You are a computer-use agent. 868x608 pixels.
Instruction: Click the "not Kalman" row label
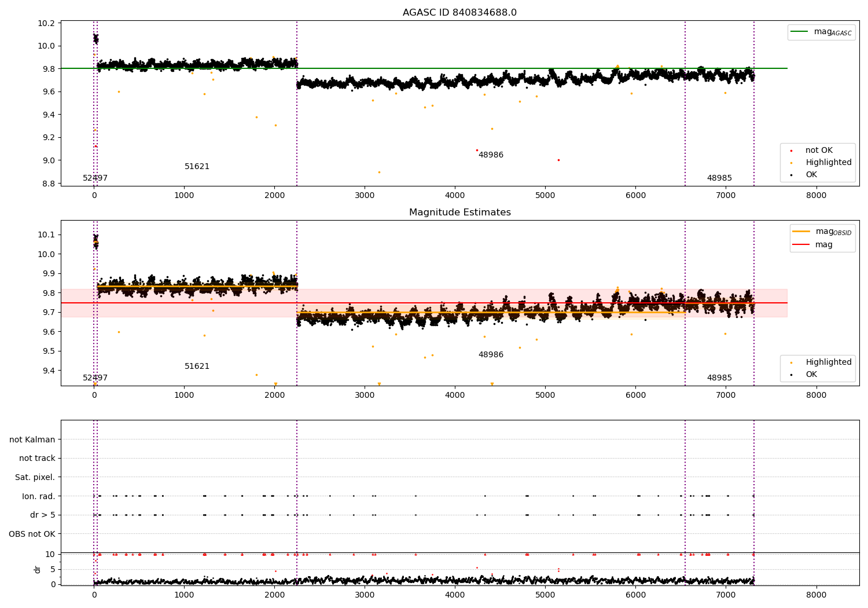click(32, 439)
